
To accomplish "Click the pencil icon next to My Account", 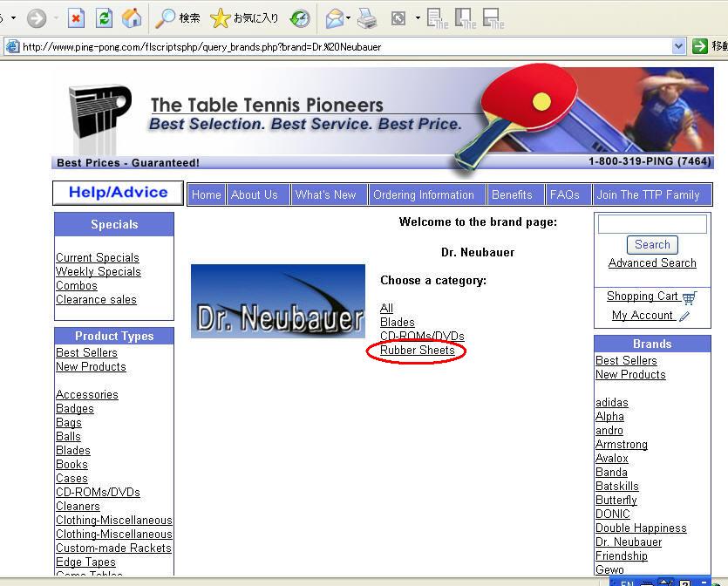I will [x=684, y=317].
